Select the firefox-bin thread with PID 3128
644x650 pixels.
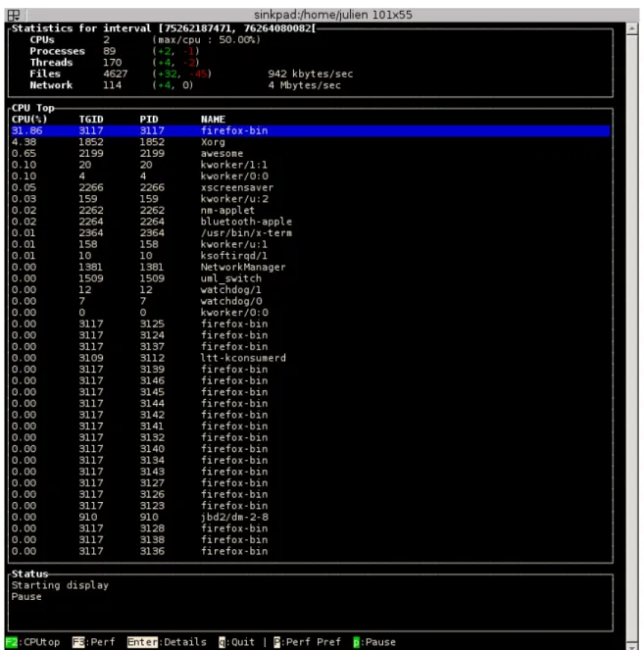click(311, 528)
